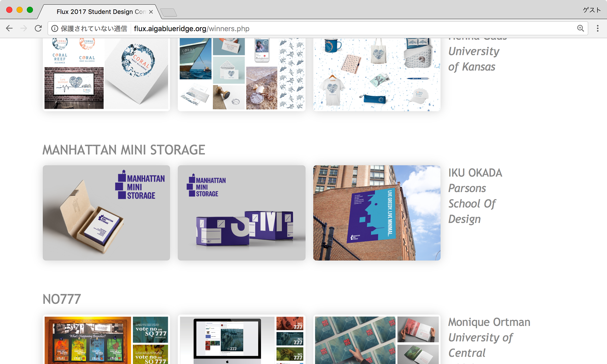This screenshot has height=364, width=607.
Task: Go back to the previous page
Action: coord(9,28)
